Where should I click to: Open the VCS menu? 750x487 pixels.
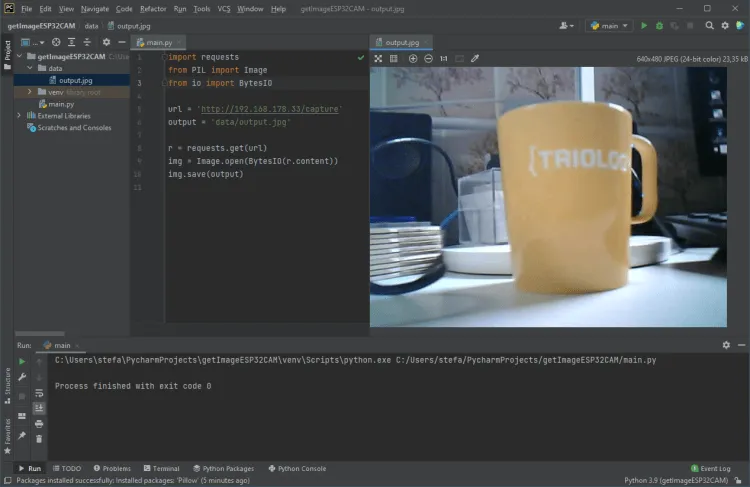(224, 9)
